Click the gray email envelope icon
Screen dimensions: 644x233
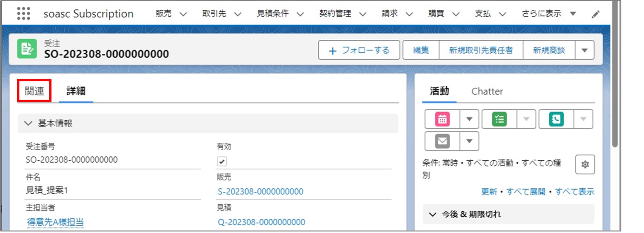[442, 141]
